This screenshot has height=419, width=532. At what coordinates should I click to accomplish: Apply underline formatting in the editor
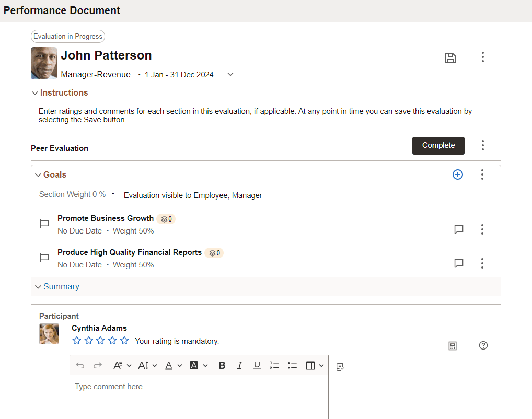[x=257, y=365]
